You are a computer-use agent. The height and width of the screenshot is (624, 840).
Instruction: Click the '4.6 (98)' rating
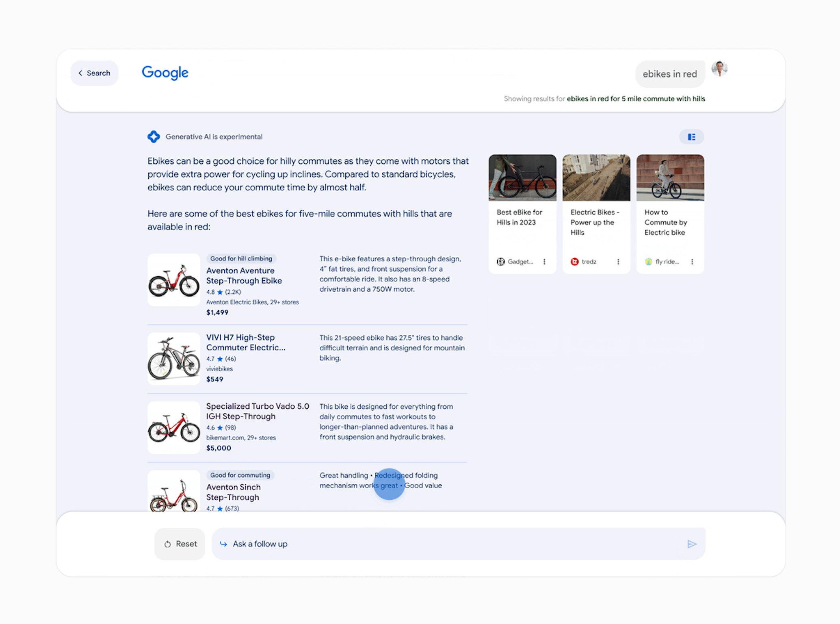point(221,428)
